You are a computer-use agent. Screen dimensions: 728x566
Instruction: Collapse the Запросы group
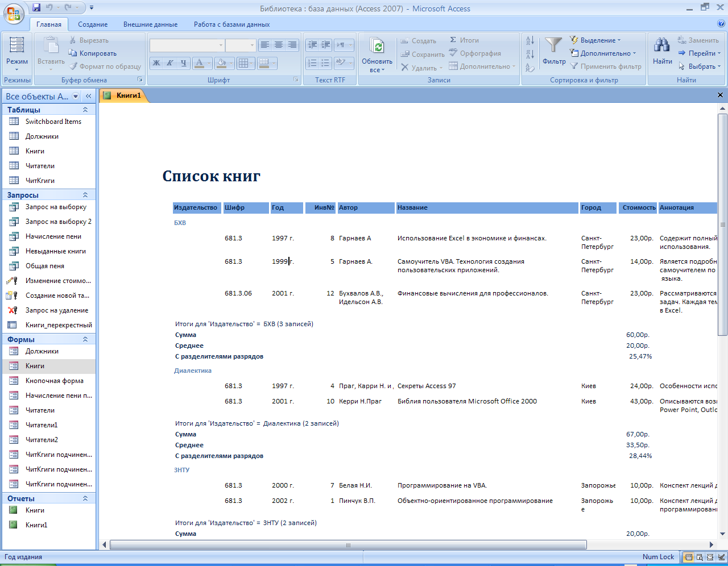[85, 195]
